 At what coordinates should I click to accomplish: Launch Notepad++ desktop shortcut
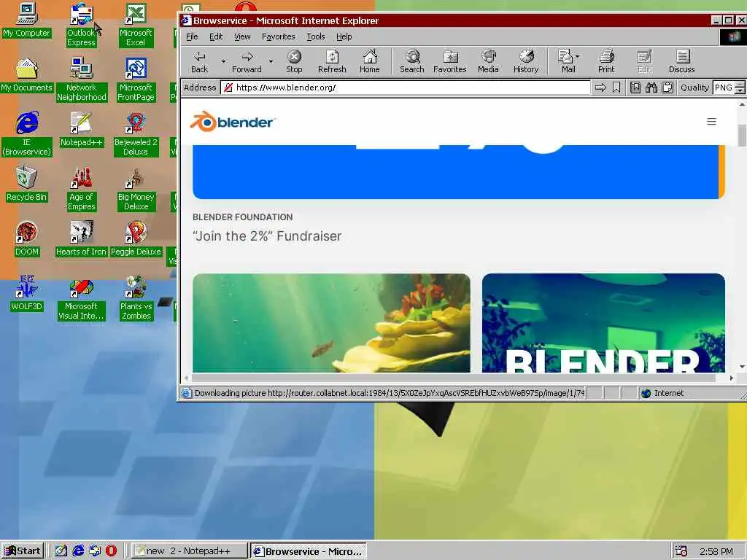click(82, 130)
